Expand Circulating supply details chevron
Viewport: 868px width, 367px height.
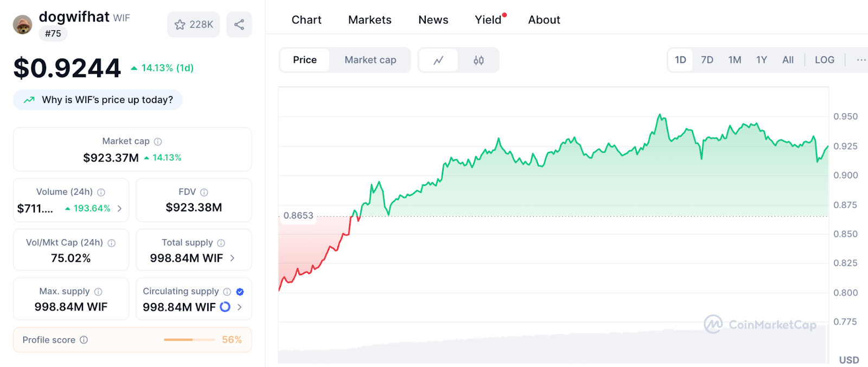click(x=239, y=307)
